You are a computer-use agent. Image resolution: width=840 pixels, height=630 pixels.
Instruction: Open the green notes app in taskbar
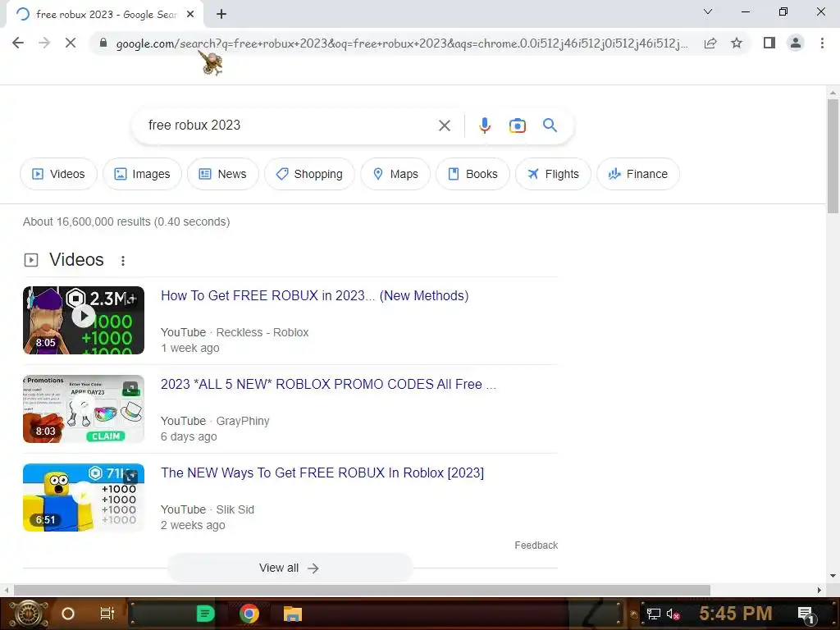click(205, 614)
